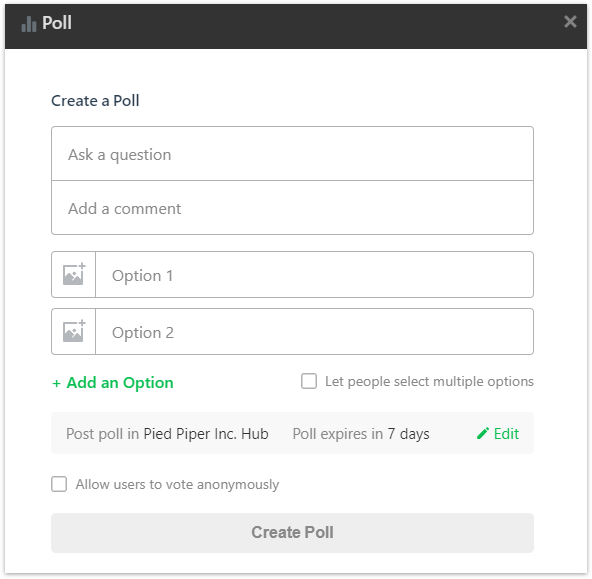
Task: Click the pencil icon beside Edit
Action: tap(483, 433)
